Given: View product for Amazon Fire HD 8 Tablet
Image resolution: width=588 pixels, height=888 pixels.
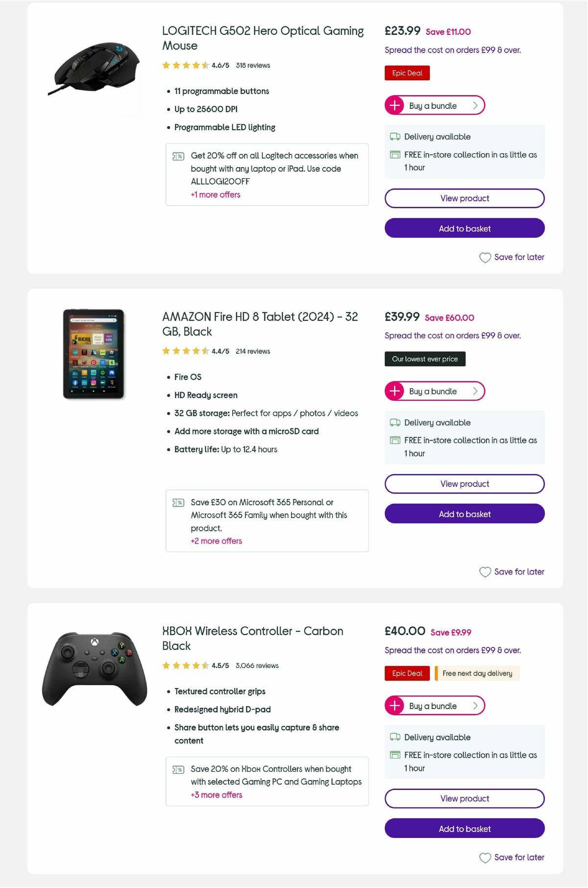Looking at the screenshot, I should 465,484.
